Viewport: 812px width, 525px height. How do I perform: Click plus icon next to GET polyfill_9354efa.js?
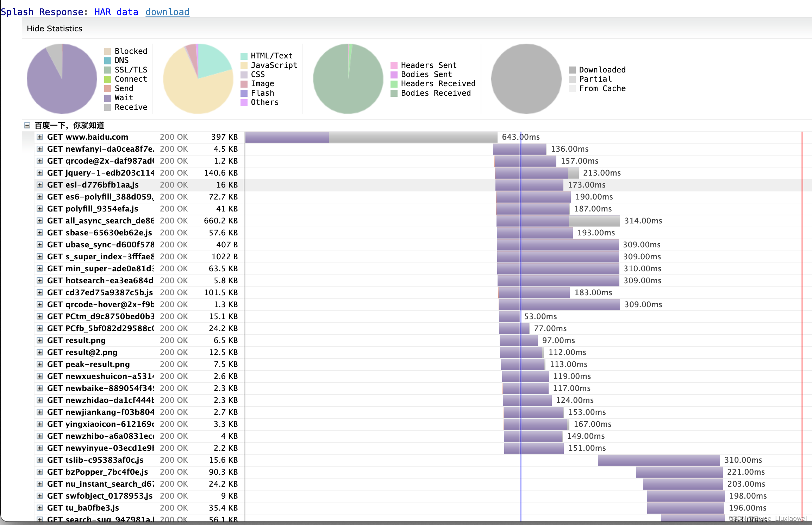point(40,209)
